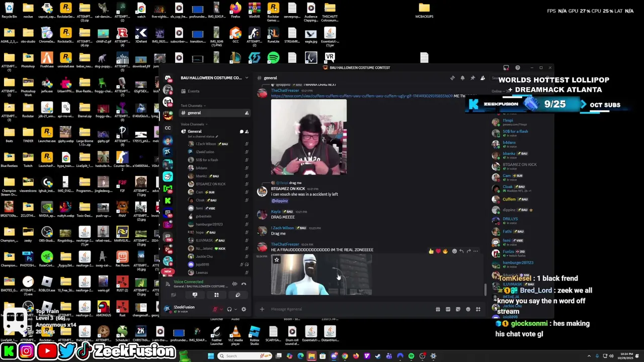Collapse the Text Channels category
The height and width of the screenshot is (362, 644).
tap(193, 106)
